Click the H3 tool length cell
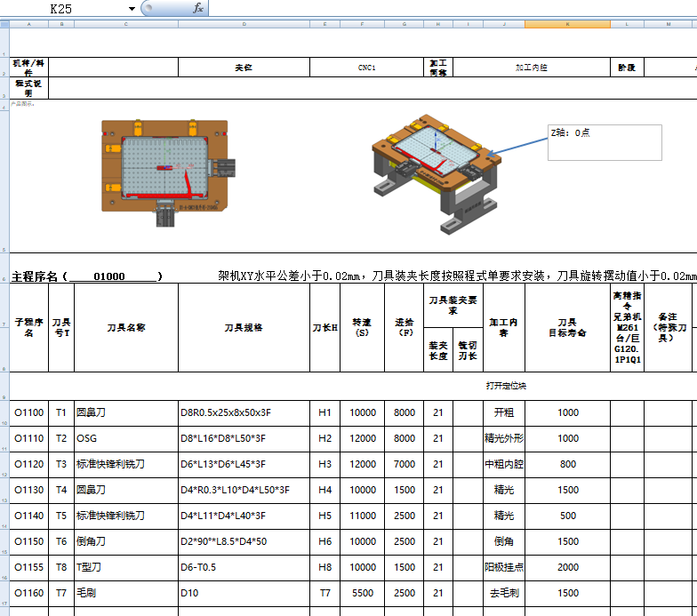This screenshot has width=697, height=616. 325,464
